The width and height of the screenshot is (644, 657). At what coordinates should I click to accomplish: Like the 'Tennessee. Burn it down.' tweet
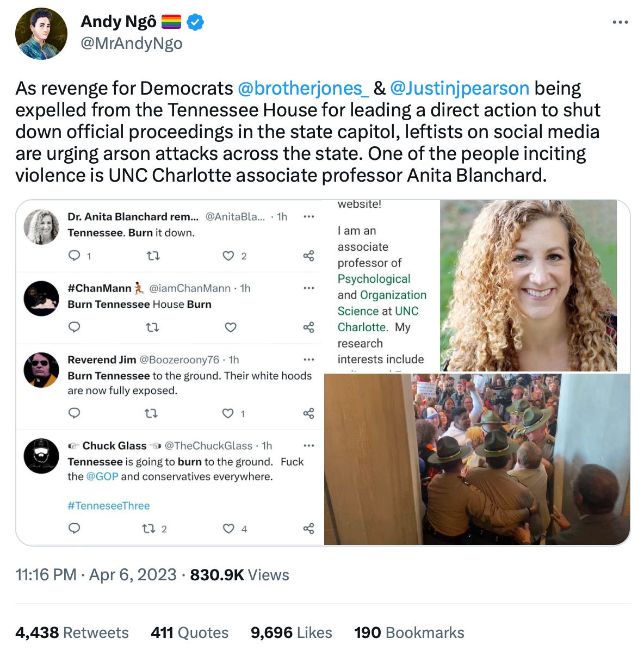coord(228,256)
